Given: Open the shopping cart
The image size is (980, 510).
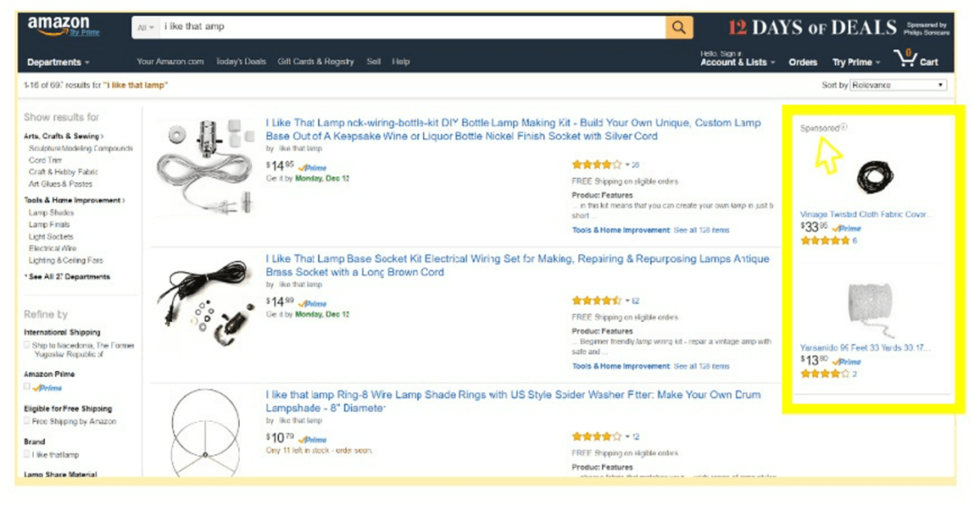Looking at the screenshot, I should pos(914,61).
